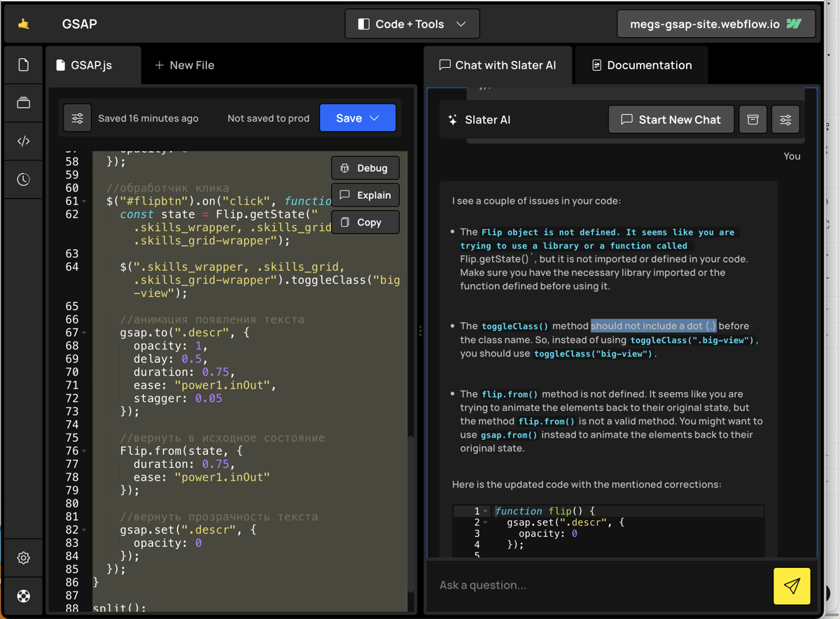The width and height of the screenshot is (840, 619).
Task: Click the toggleClass() code snippet in chat
Action: pyautogui.click(x=515, y=326)
